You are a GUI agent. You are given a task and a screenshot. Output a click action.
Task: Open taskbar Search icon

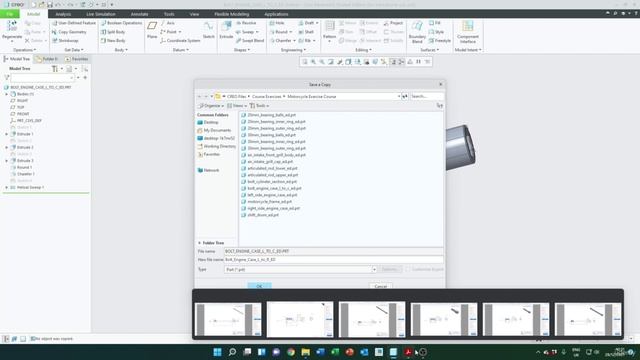click(x=232, y=352)
